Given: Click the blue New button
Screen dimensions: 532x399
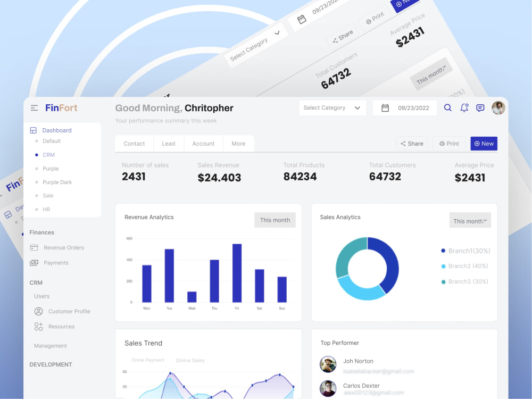Looking at the screenshot, I should pyautogui.click(x=484, y=144).
